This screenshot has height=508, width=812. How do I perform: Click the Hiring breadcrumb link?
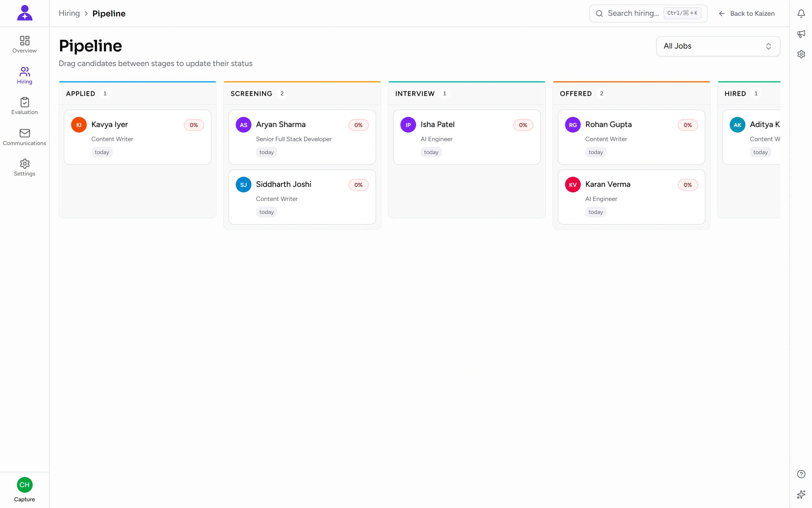click(x=69, y=13)
